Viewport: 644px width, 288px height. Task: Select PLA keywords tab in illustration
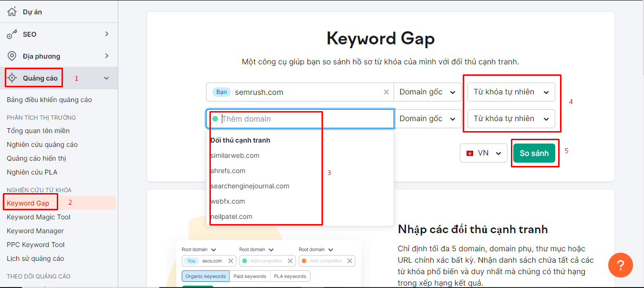(290, 276)
